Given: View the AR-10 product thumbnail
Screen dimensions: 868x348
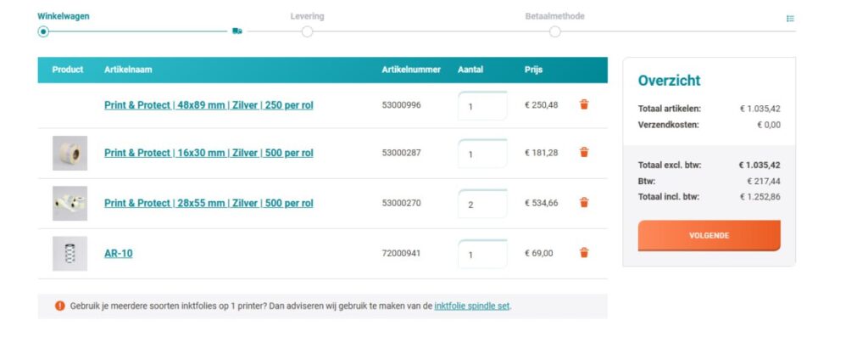Looking at the screenshot, I should pyautogui.click(x=70, y=254).
